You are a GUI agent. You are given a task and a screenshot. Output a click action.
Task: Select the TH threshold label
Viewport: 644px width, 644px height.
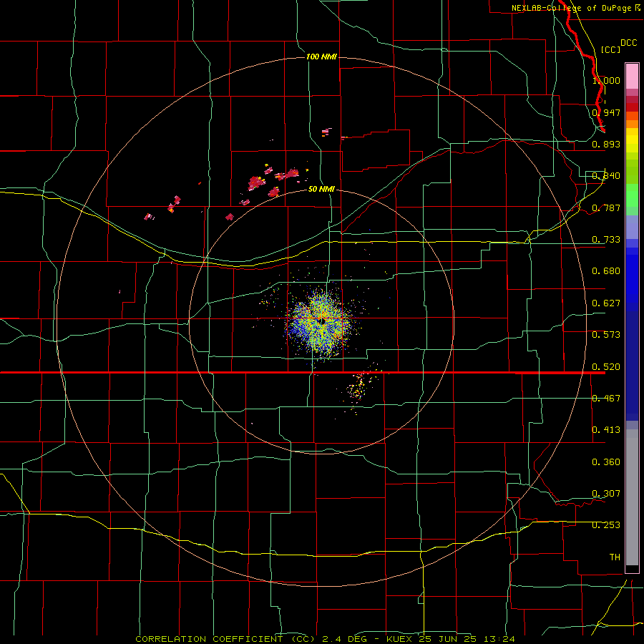615,557
